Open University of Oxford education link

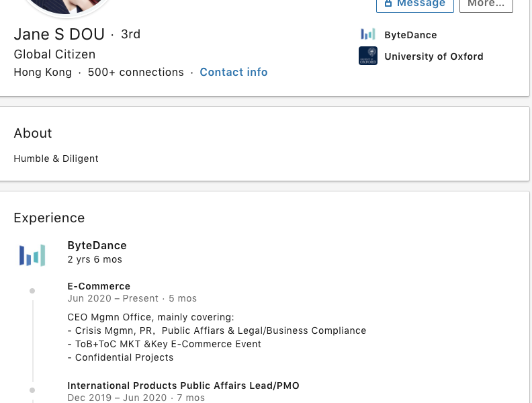coord(433,56)
